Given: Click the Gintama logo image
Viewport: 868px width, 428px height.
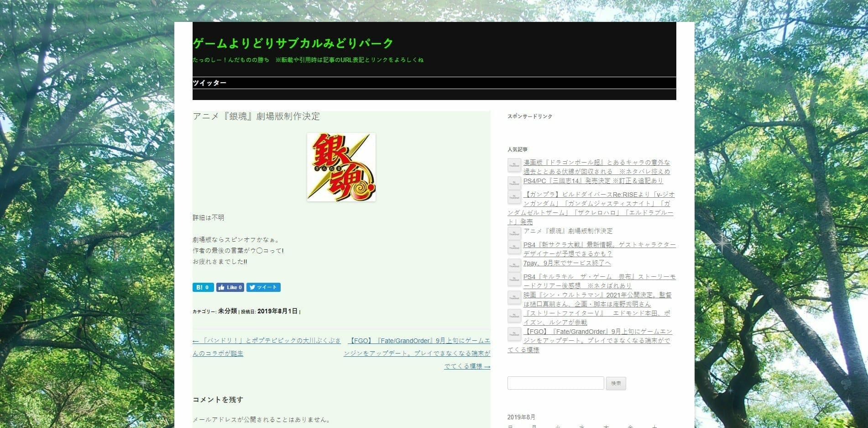Looking at the screenshot, I should 341,167.
